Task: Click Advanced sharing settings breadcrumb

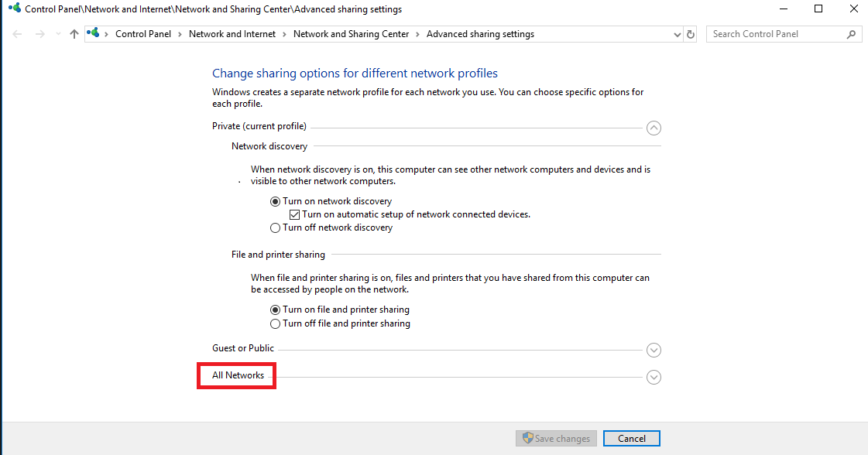Action: pos(480,34)
